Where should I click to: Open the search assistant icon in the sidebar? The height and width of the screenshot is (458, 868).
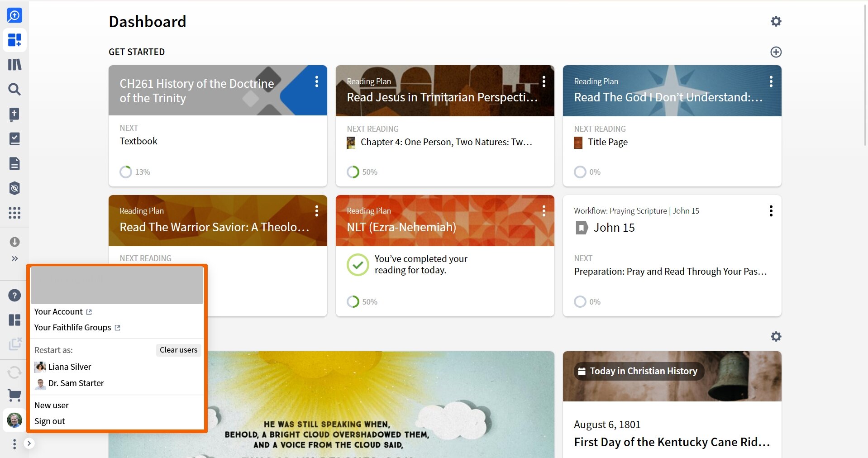(14, 15)
